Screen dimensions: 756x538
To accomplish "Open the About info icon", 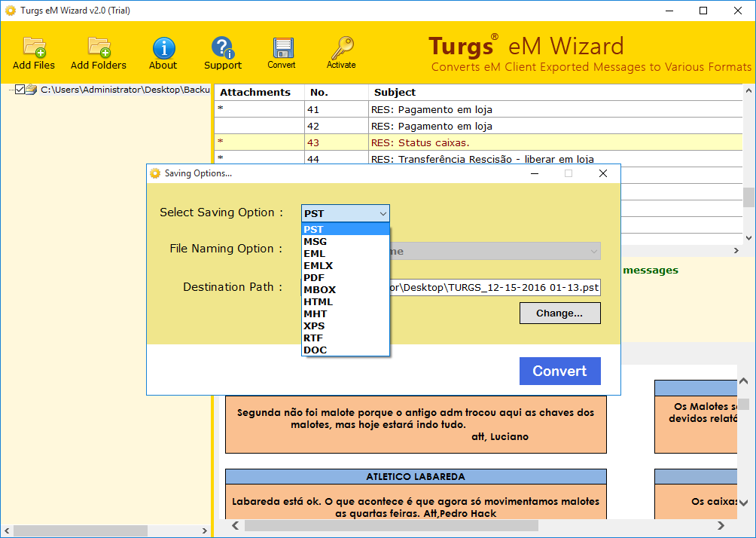I will coord(163,47).
